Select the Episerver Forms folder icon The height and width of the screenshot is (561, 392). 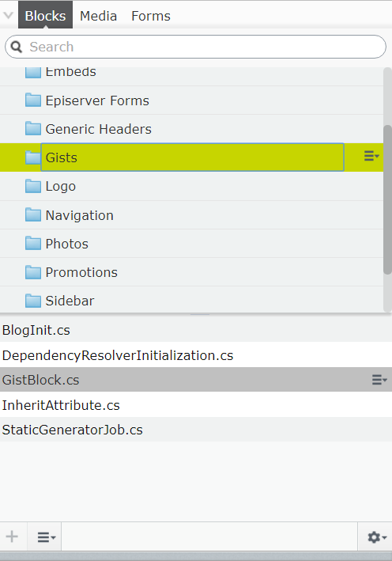[33, 100]
